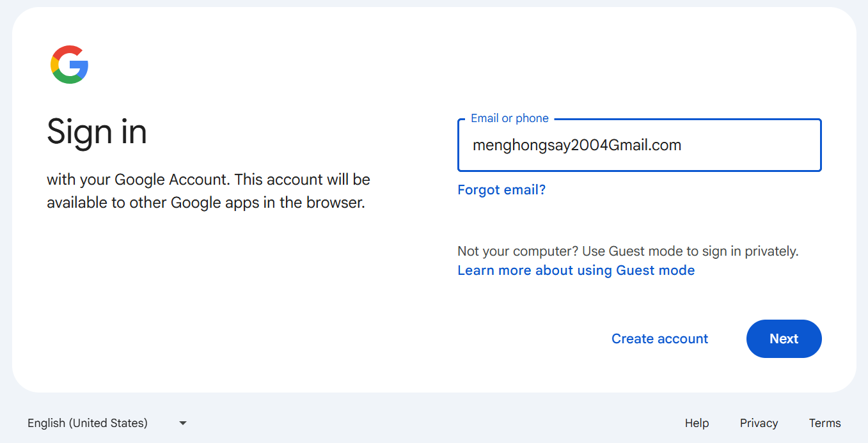Click empty space right of the typed email

tap(748, 146)
